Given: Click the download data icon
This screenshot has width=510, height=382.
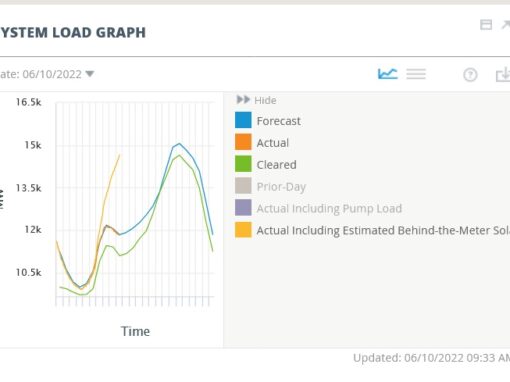Looking at the screenshot, I should 503,74.
